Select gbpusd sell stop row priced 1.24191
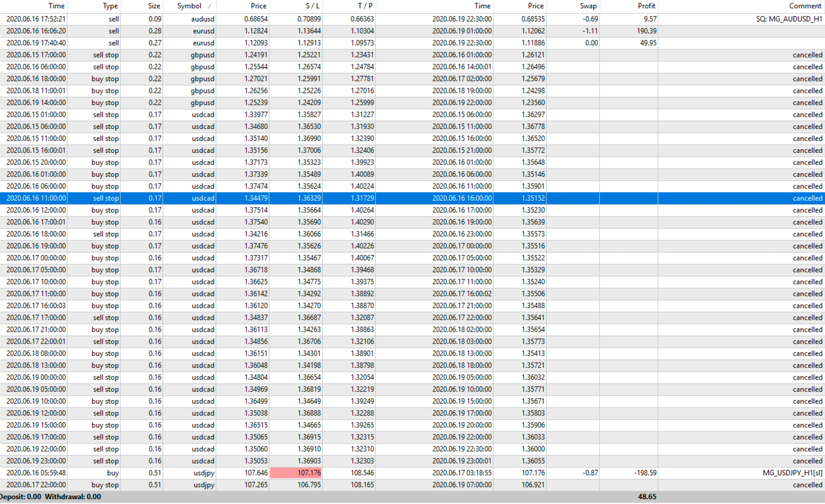The width and height of the screenshot is (825, 504). [203, 55]
